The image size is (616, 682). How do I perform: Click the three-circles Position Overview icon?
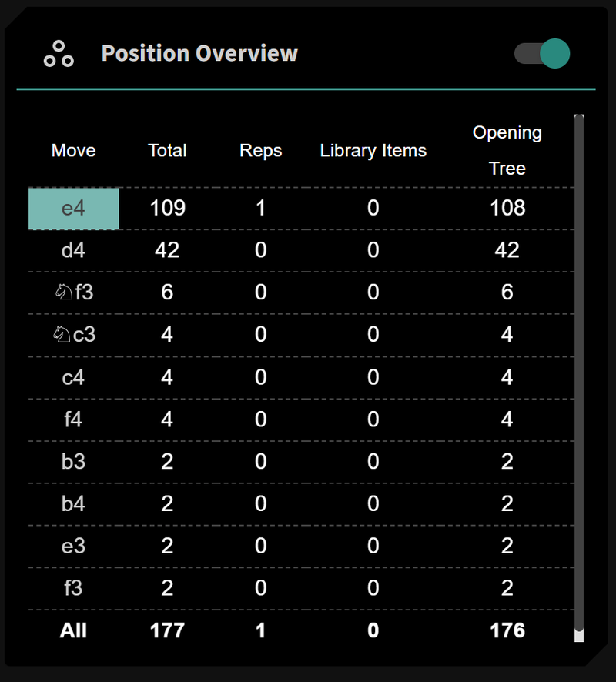(59, 54)
